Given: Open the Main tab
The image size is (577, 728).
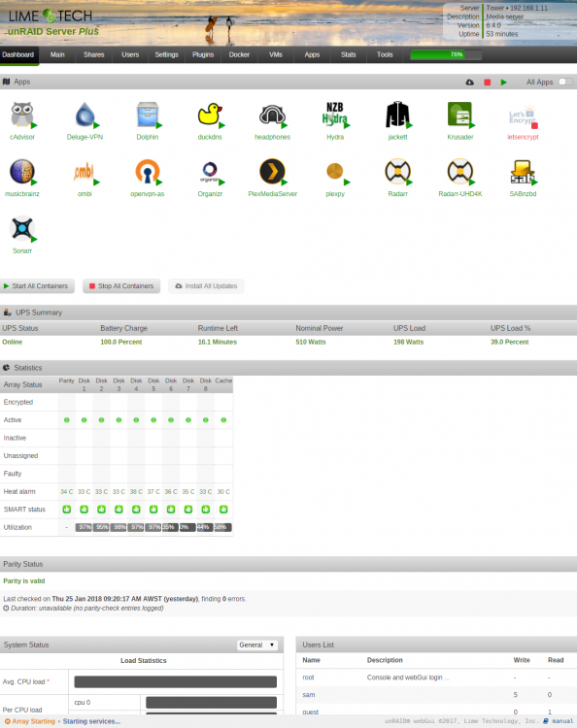Looking at the screenshot, I should coord(57,54).
